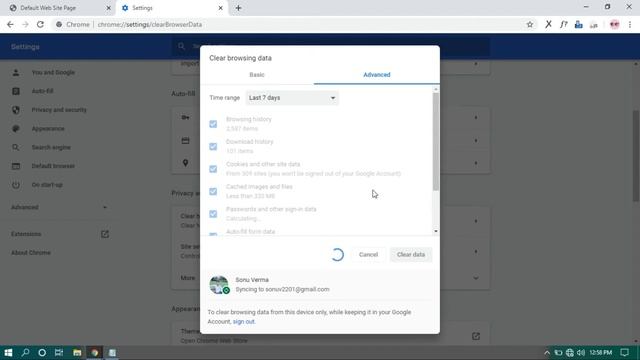Screen dimensions: 640x360
Task: Click the Cancel button
Action: point(368,254)
